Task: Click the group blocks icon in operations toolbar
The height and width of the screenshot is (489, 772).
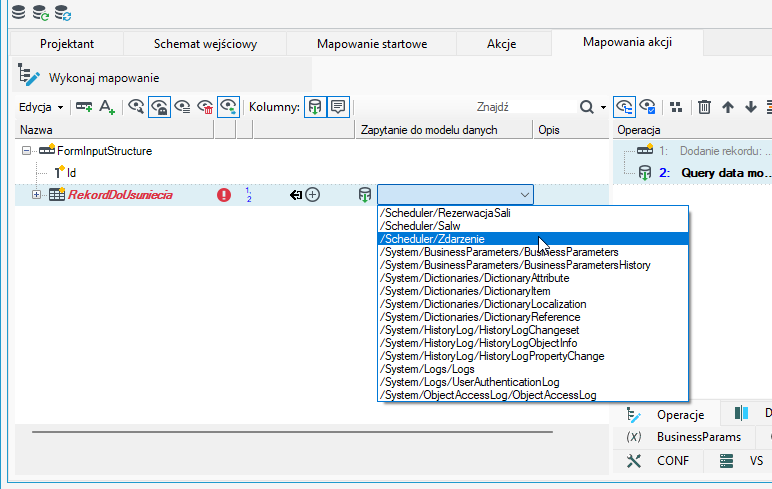Action: (x=676, y=107)
